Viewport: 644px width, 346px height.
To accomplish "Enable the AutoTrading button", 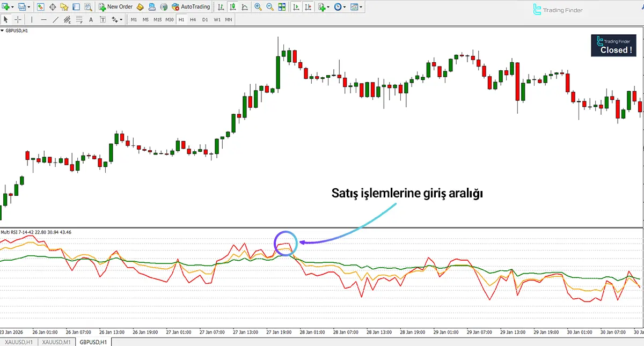I will [191, 6].
